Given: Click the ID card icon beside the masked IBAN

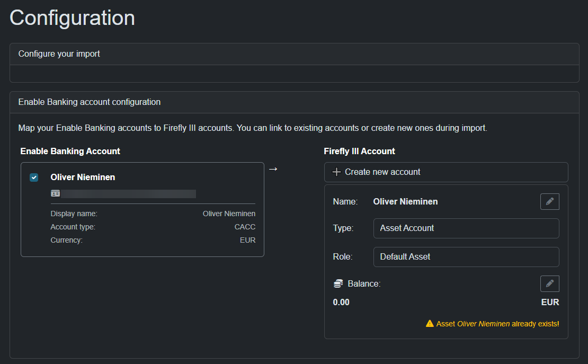Looking at the screenshot, I should pyautogui.click(x=56, y=193).
